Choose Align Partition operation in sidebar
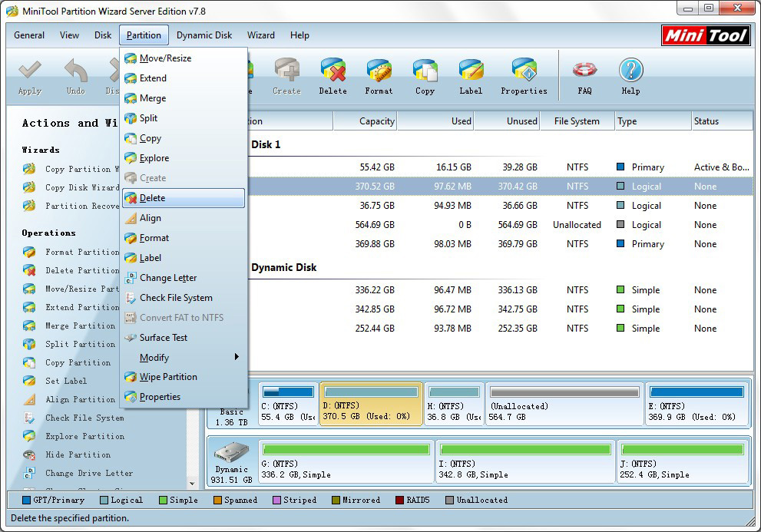Viewport: 761px width, 532px height. tap(69, 399)
